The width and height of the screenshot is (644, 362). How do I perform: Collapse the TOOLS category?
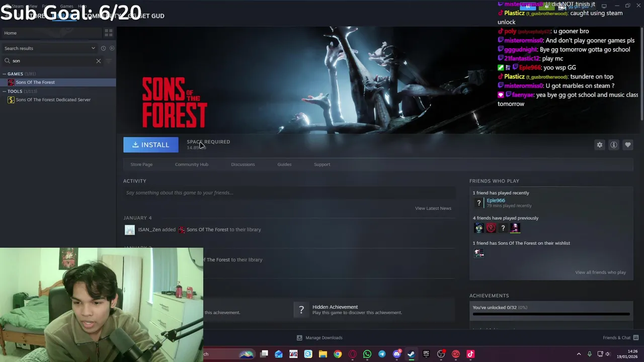pos(4,92)
